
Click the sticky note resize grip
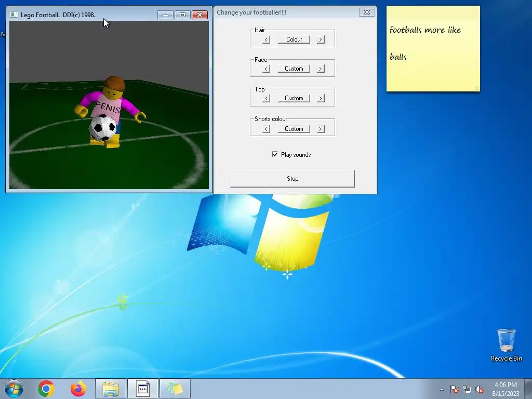tap(477, 88)
